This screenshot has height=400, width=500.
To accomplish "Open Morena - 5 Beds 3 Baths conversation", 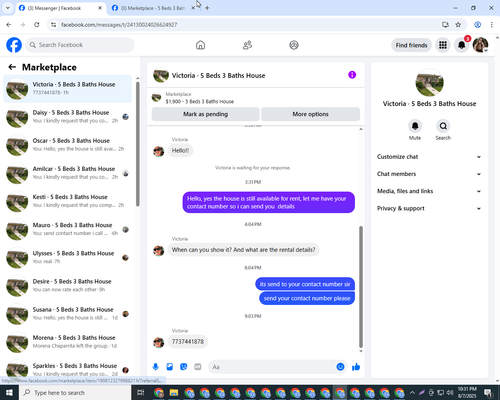I will [67, 342].
